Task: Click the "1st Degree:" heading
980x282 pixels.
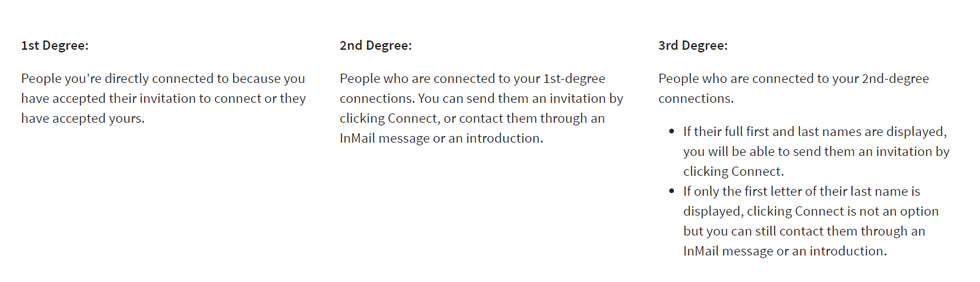Action: click(54, 46)
